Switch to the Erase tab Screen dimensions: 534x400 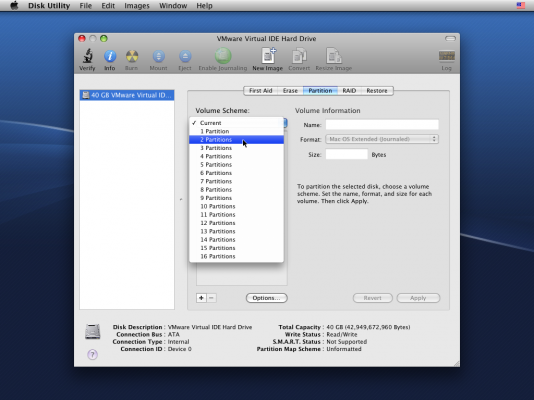click(290, 91)
